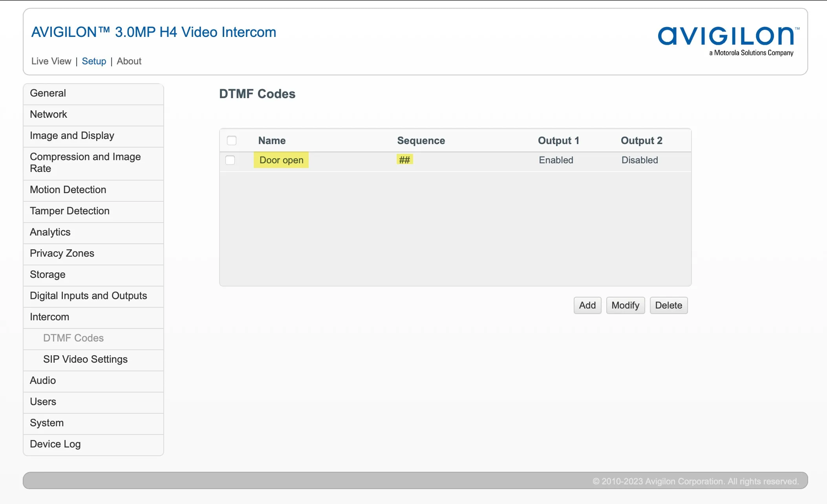Screen dimensions: 827x504
Task: Click the Name column header
Action: (272, 141)
